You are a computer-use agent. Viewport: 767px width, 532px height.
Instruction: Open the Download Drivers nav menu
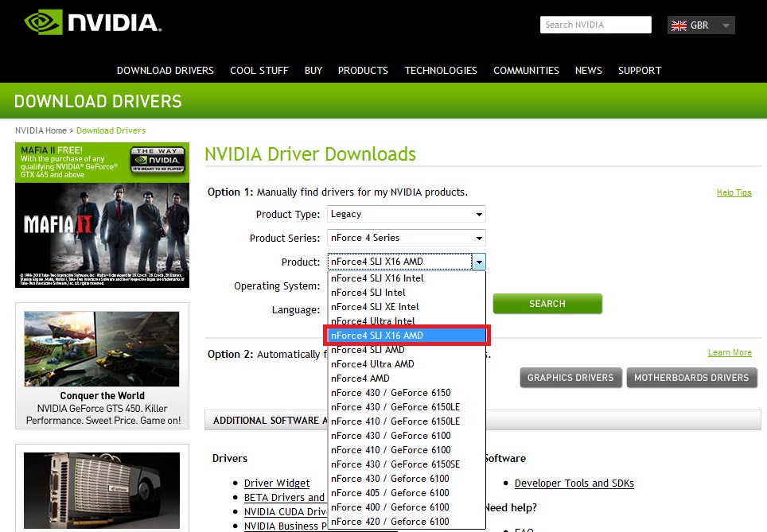click(165, 71)
